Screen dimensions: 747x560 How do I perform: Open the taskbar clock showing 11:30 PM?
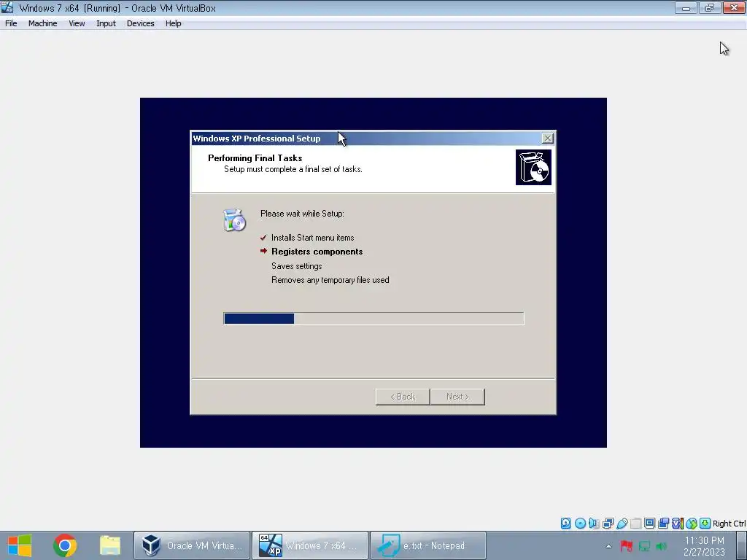(704, 546)
